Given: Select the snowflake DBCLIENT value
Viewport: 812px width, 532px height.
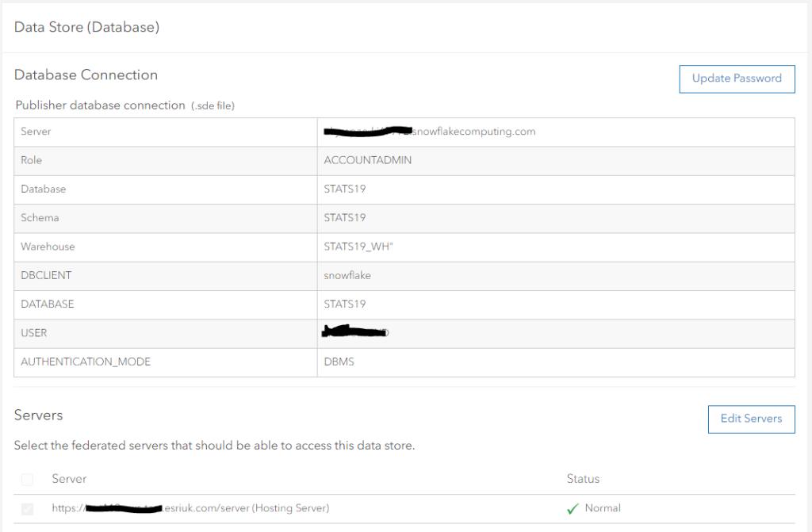Looking at the screenshot, I should pyautogui.click(x=347, y=275).
